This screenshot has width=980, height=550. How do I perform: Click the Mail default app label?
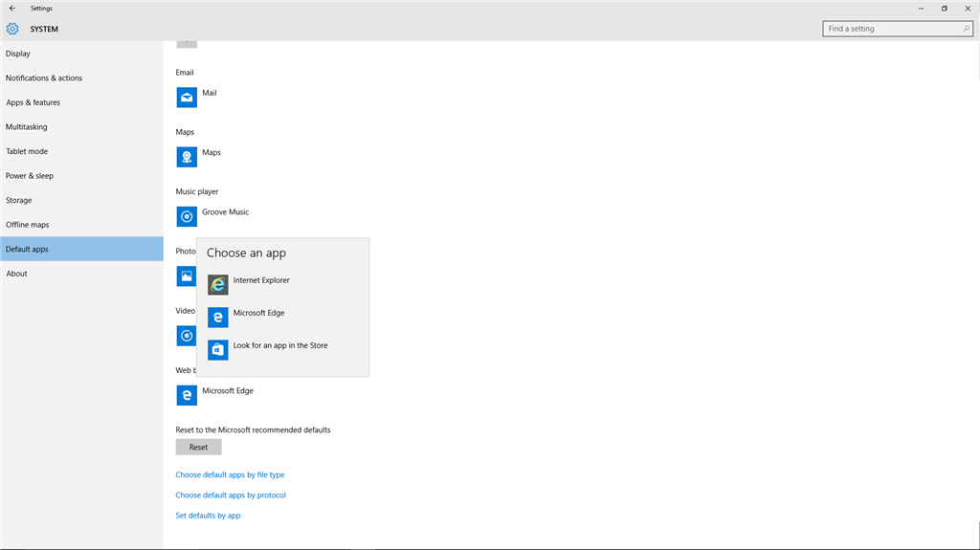coord(210,93)
